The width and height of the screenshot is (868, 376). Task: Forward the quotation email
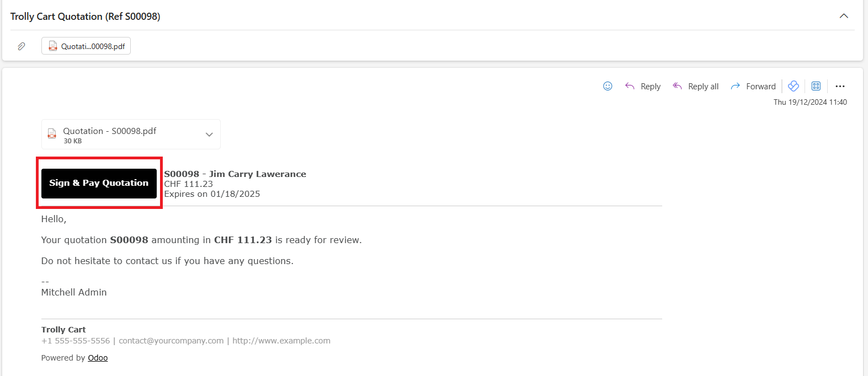[753, 86]
